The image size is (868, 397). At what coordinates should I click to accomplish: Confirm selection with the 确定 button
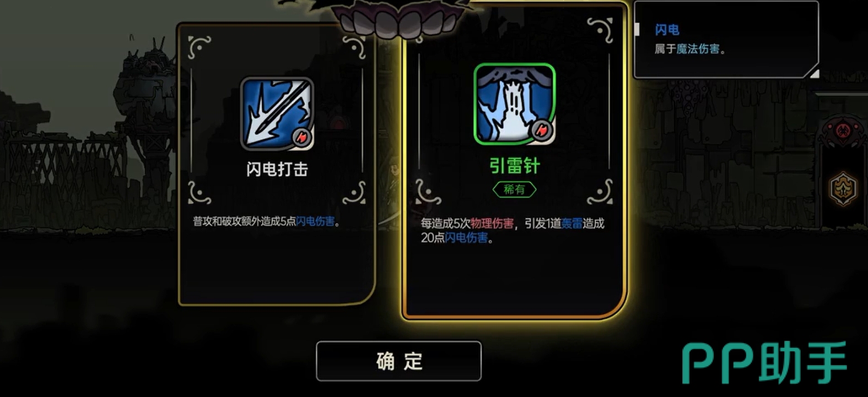click(x=398, y=361)
